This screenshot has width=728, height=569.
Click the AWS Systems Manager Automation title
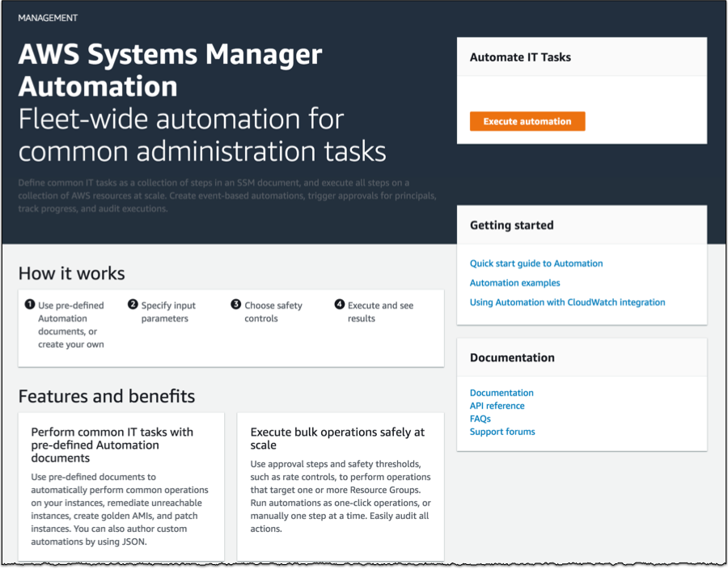(170, 70)
